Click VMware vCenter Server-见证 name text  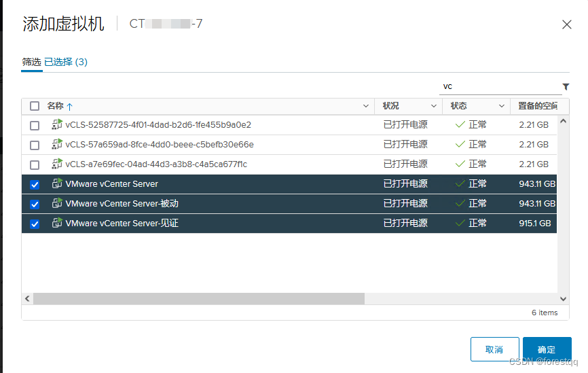[122, 224]
